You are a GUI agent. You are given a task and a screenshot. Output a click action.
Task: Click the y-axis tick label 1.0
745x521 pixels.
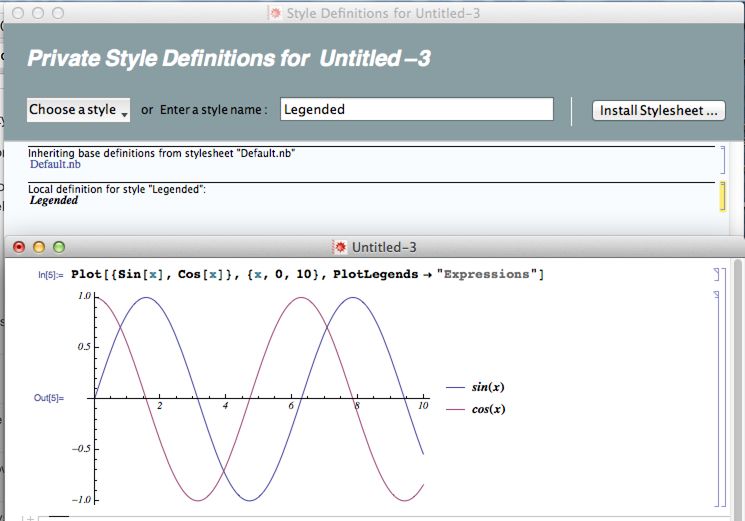tap(84, 296)
